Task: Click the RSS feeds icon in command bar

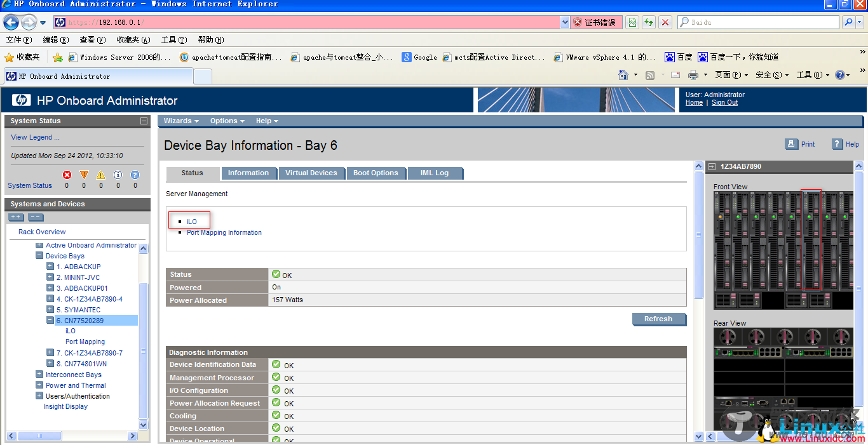Action: pyautogui.click(x=650, y=75)
